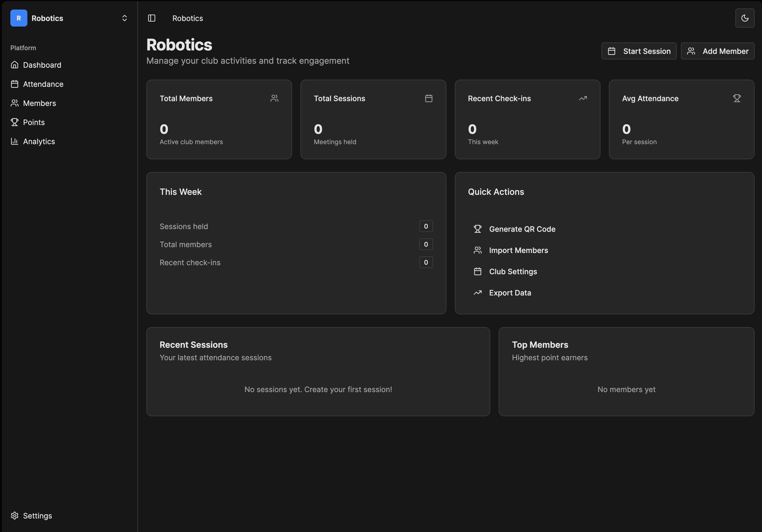Click the Generate QR Code action icon

(478, 229)
